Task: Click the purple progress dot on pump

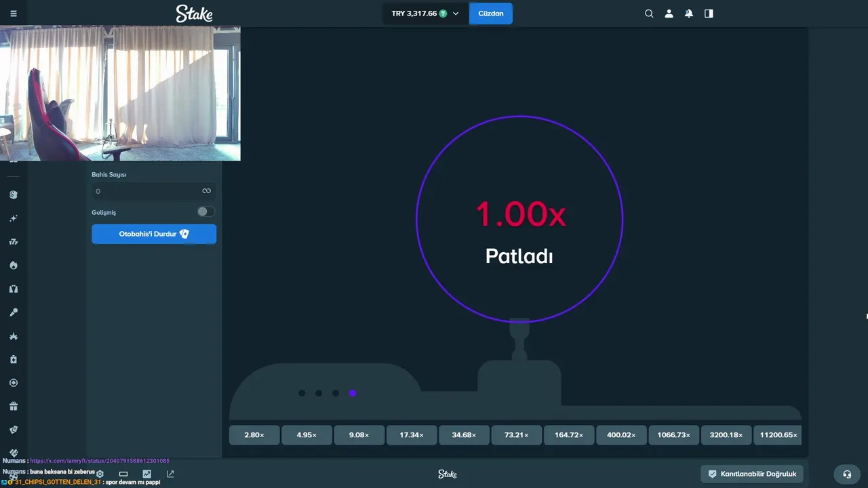Action: pos(353,393)
